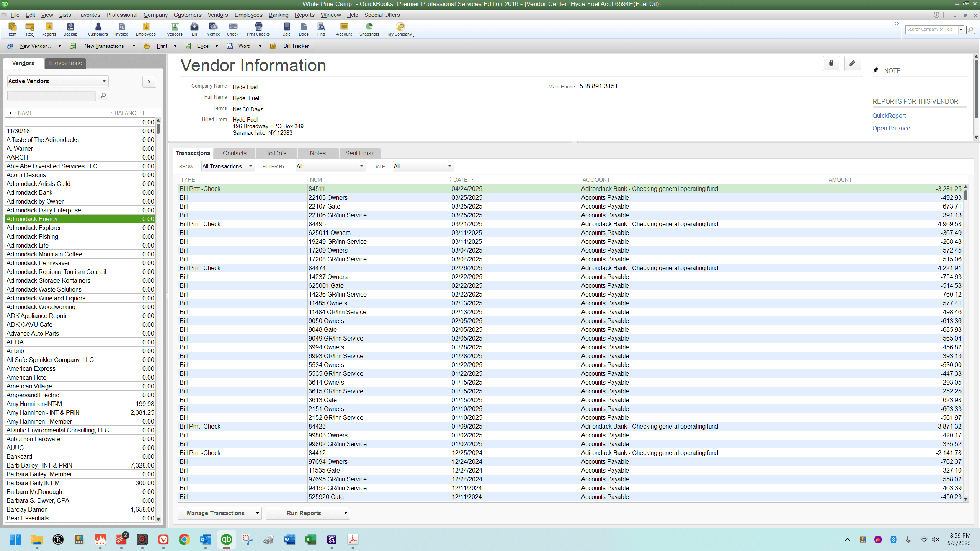
Task: Switch to the To Do's tab
Action: [x=276, y=153]
